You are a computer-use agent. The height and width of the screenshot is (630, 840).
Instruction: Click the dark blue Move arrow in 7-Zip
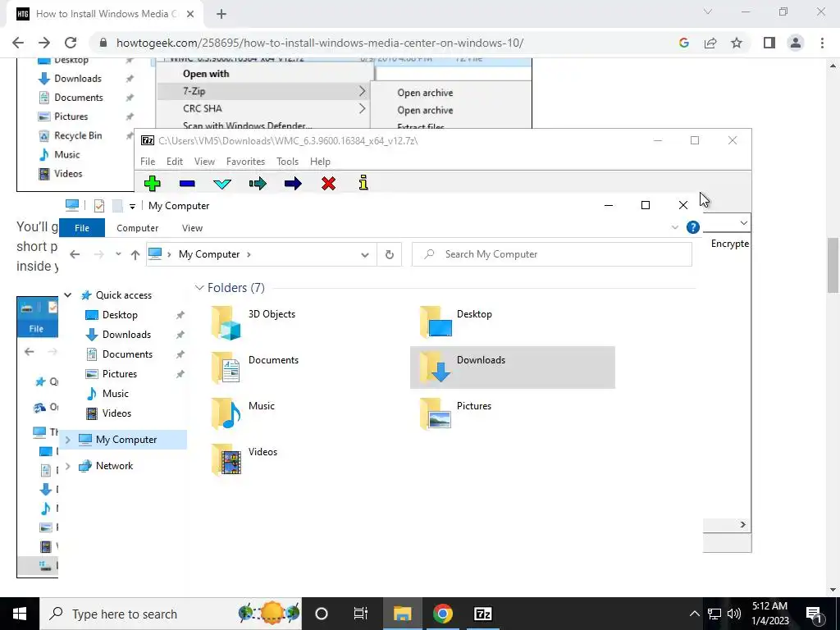[x=293, y=184]
